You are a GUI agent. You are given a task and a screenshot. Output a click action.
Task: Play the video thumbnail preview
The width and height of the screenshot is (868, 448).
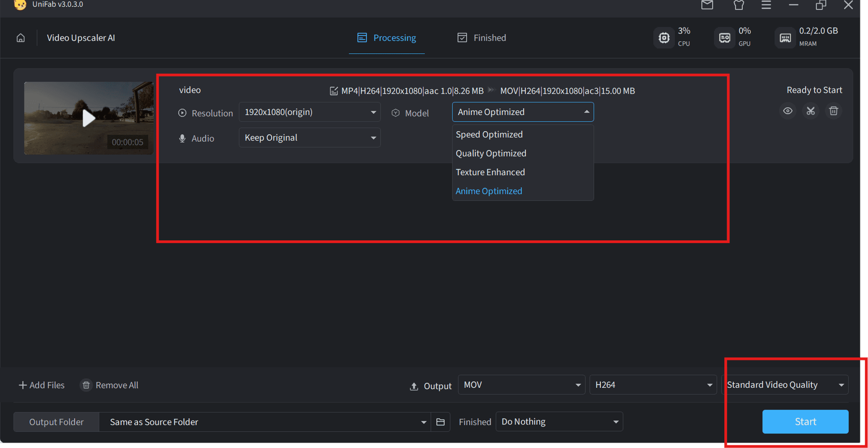89,118
